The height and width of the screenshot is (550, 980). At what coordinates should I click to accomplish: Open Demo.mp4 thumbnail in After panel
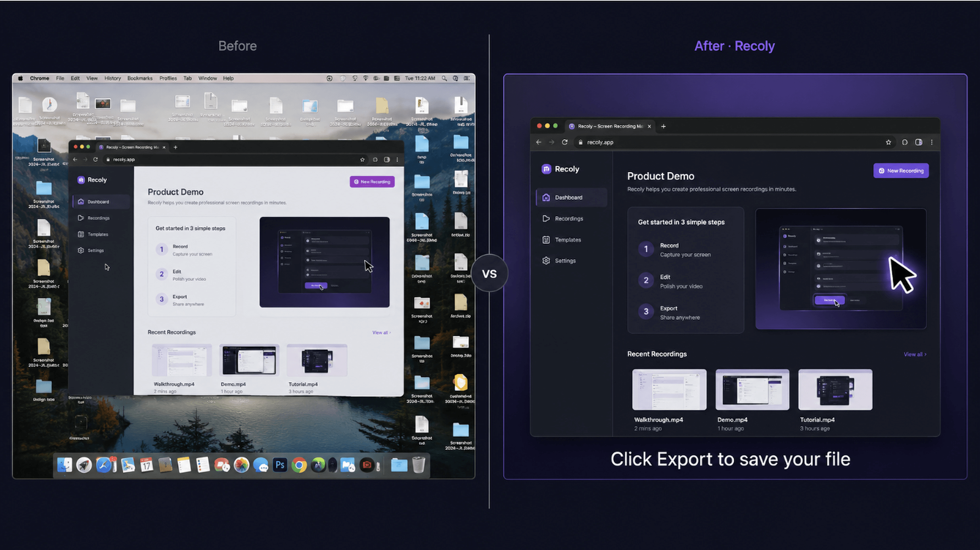[x=752, y=389]
